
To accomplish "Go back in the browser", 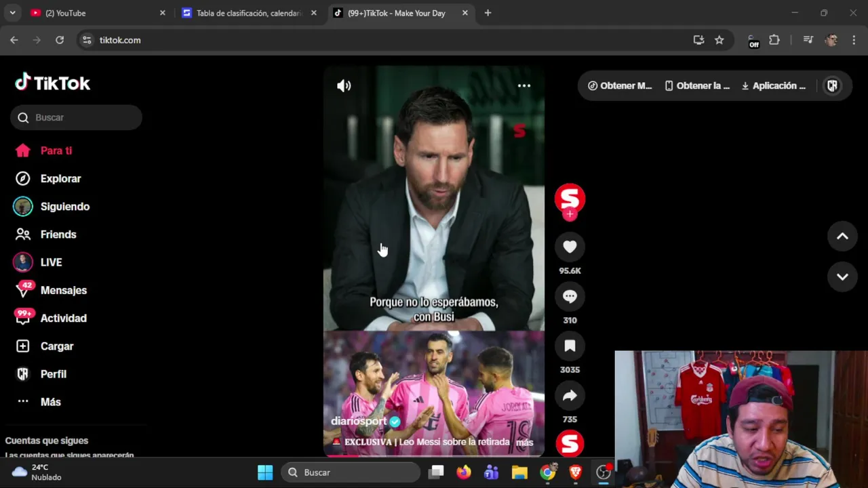I will click(14, 40).
